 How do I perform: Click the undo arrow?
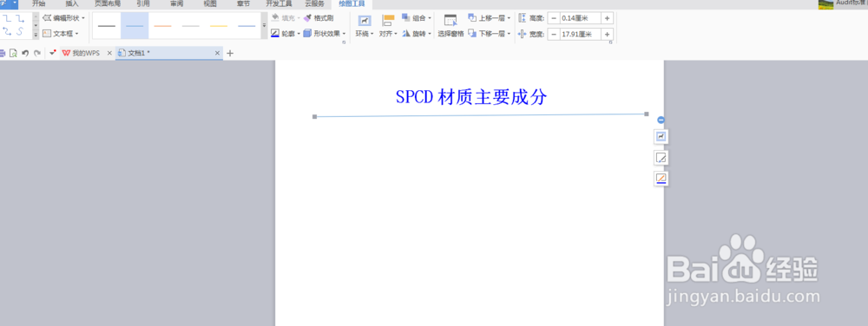25,53
